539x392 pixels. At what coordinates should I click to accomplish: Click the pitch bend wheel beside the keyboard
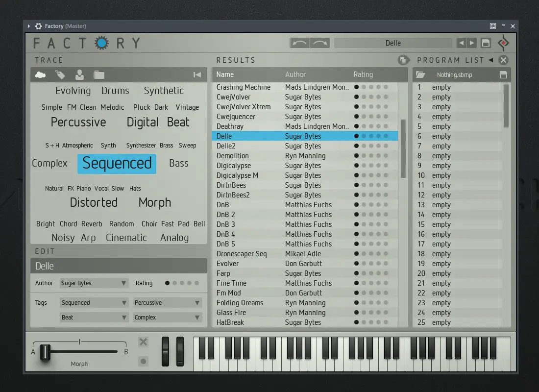tap(165, 351)
